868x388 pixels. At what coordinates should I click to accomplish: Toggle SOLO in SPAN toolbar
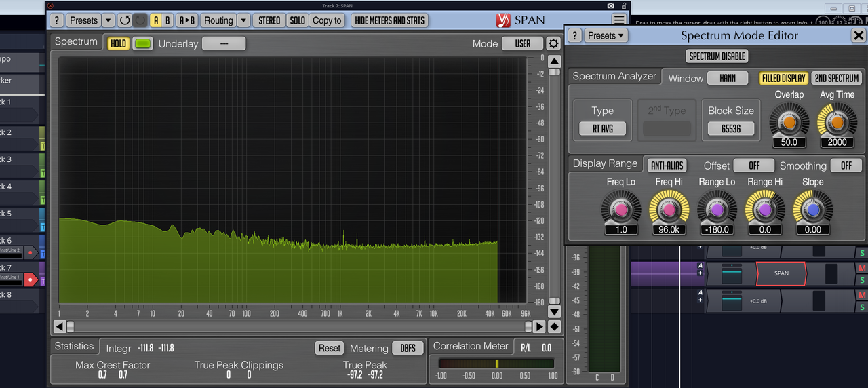[x=298, y=20]
